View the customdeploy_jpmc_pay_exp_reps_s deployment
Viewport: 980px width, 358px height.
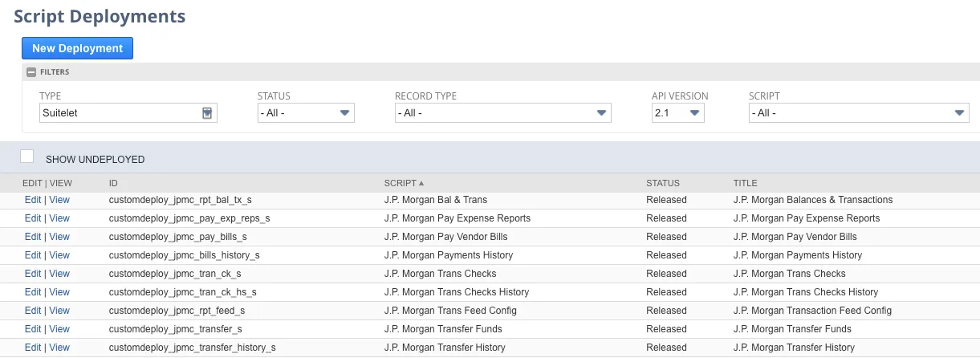[59, 218]
